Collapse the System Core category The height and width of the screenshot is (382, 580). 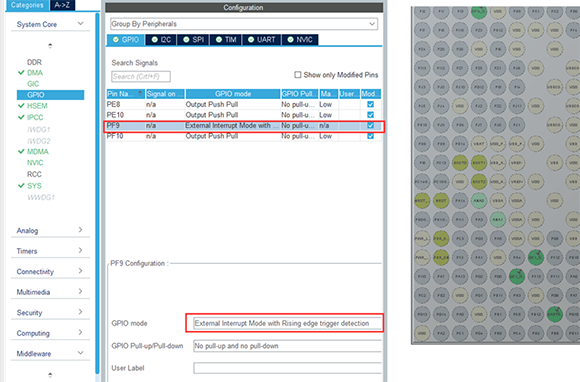click(x=80, y=24)
